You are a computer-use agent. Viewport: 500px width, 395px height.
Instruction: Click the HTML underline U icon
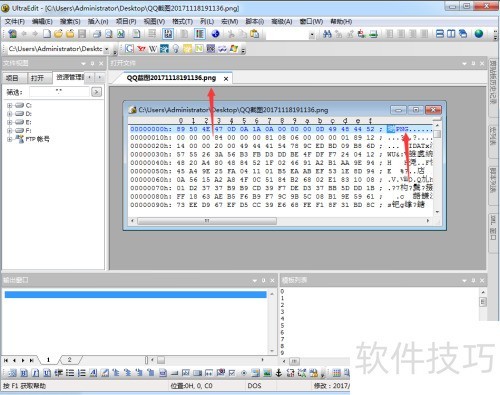[x=47, y=373]
